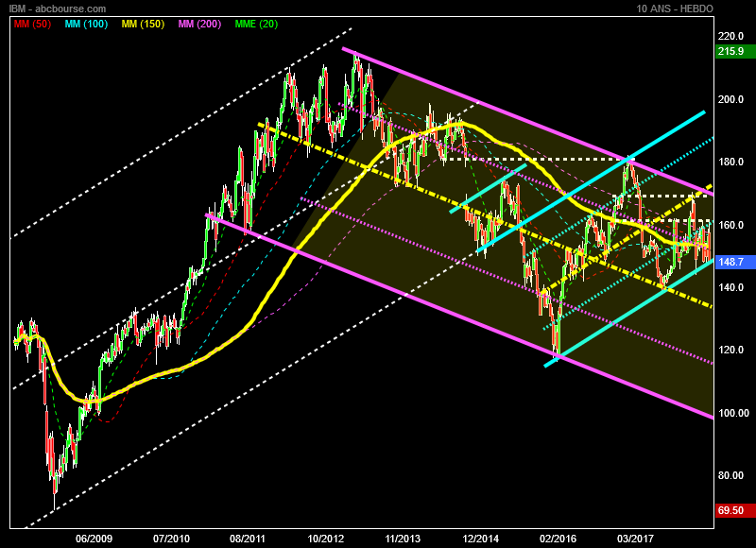Click the 200.0 price axis label
The height and width of the screenshot is (548, 756).
tap(730, 99)
